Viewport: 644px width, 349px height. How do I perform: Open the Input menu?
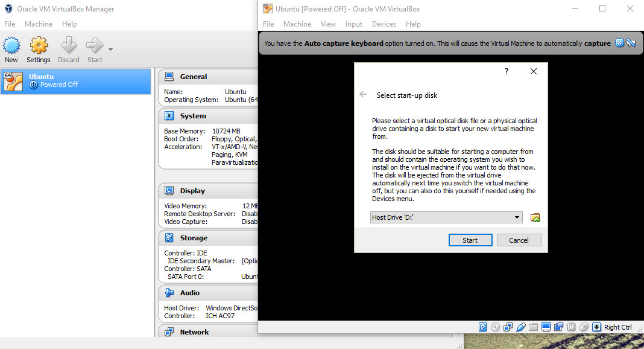pos(353,24)
